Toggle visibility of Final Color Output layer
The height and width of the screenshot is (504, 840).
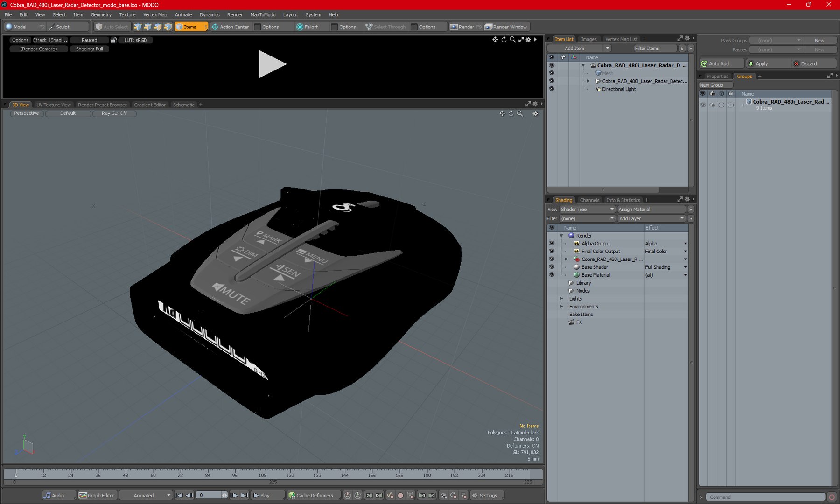(x=552, y=251)
